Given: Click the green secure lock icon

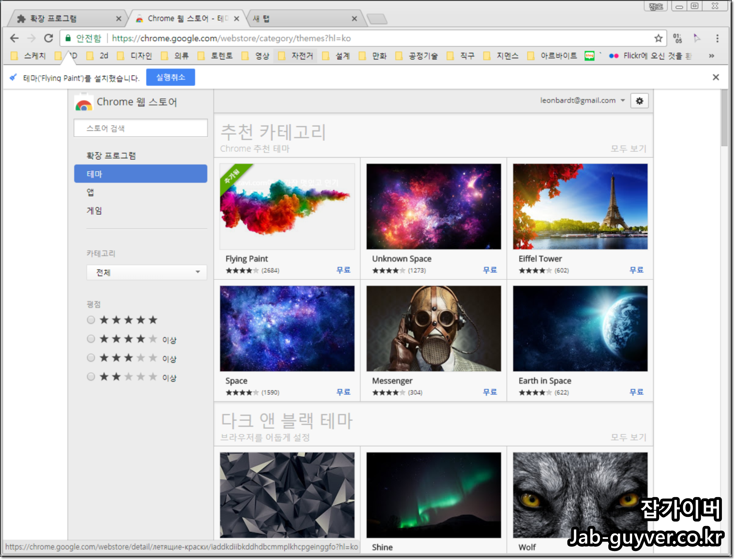Looking at the screenshot, I should [x=68, y=38].
